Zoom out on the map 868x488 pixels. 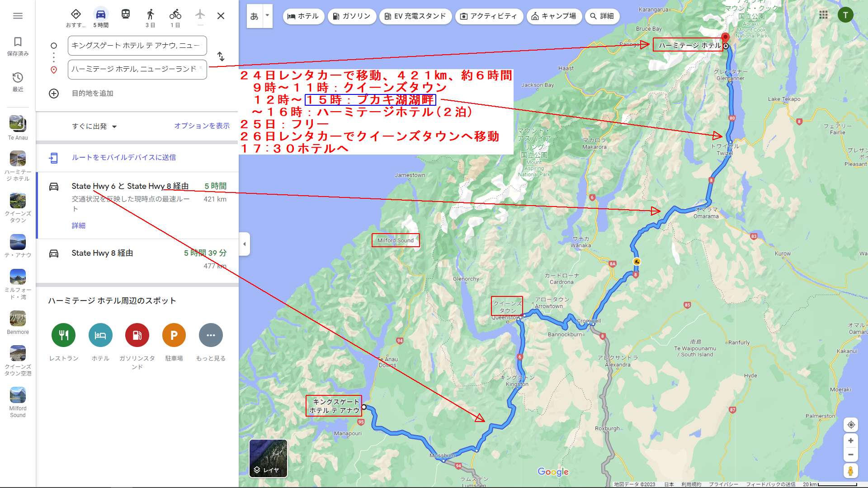(x=851, y=455)
